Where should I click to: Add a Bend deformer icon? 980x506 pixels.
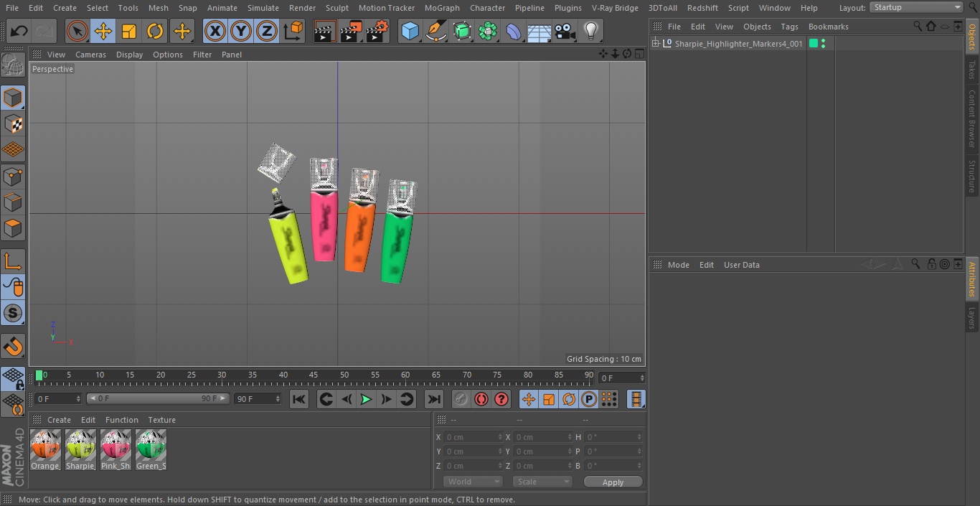tap(514, 32)
